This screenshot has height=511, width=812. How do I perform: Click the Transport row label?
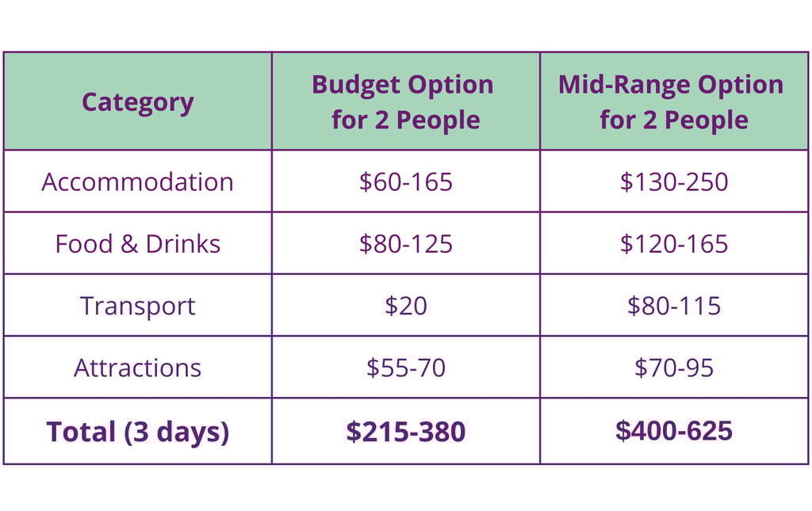click(x=138, y=306)
